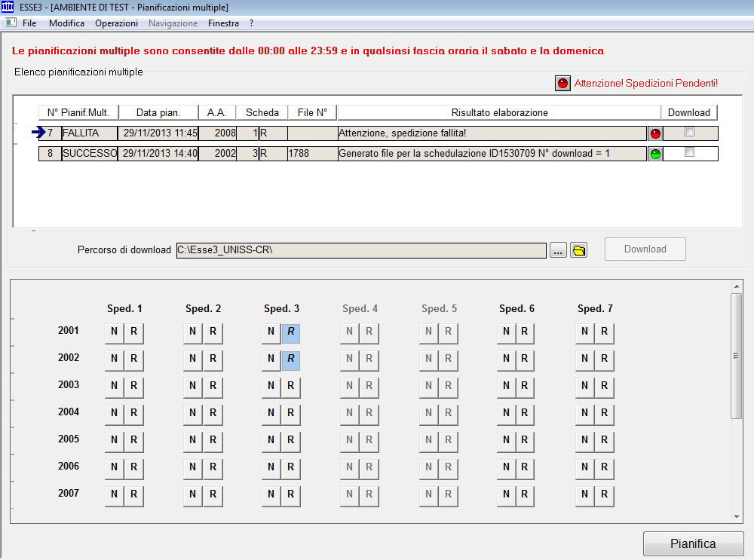Click the ESSE3 application icon in title bar
754x560 pixels.
(x=8, y=8)
